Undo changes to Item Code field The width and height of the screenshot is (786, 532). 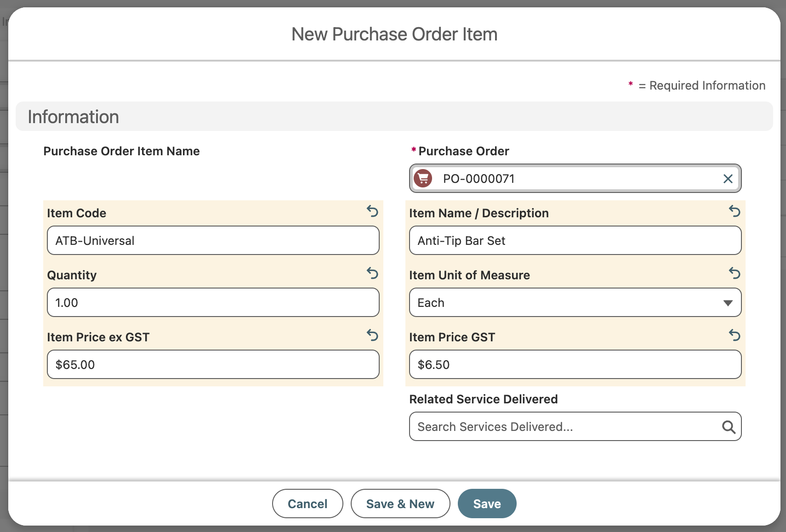(372, 211)
